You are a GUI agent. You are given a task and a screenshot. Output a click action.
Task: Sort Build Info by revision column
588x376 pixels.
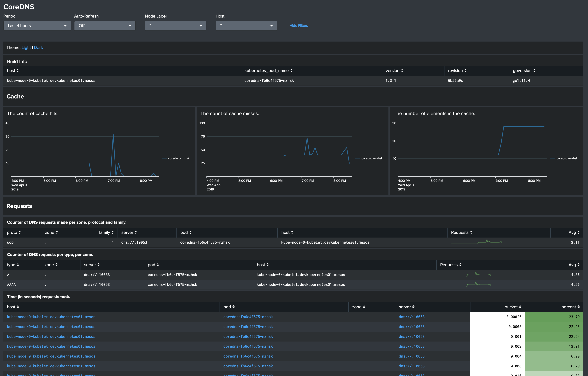457,71
